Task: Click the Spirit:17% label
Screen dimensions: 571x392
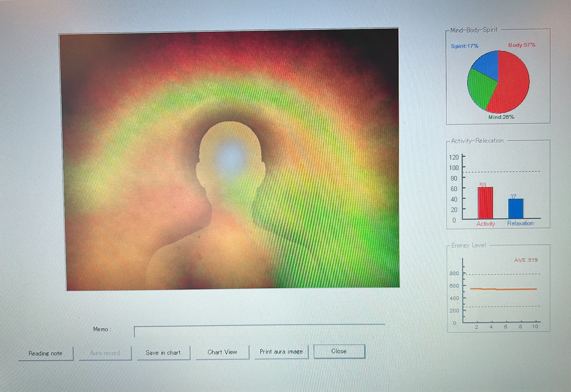Action: (x=464, y=46)
